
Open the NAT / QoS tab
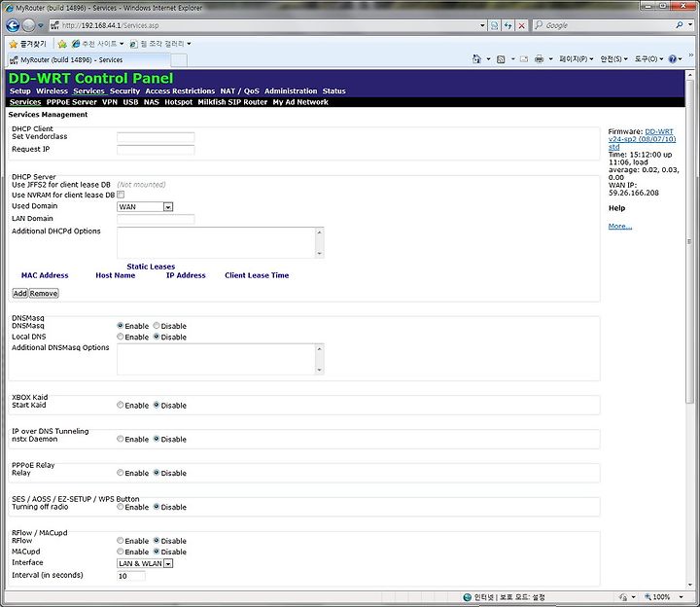coord(240,91)
